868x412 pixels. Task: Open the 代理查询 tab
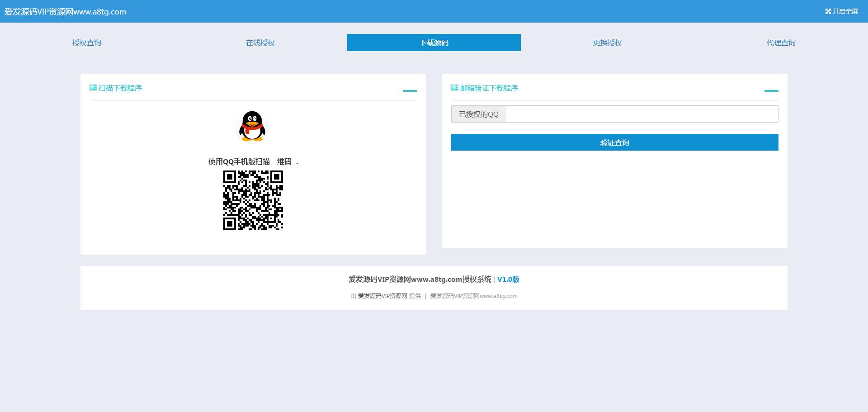[x=781, y=43]
